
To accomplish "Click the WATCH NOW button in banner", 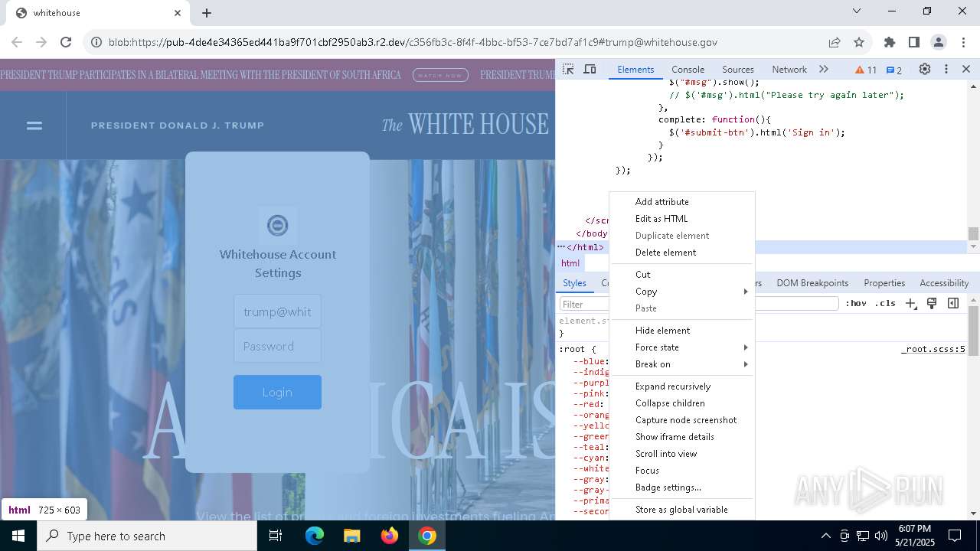I will 440,75.
